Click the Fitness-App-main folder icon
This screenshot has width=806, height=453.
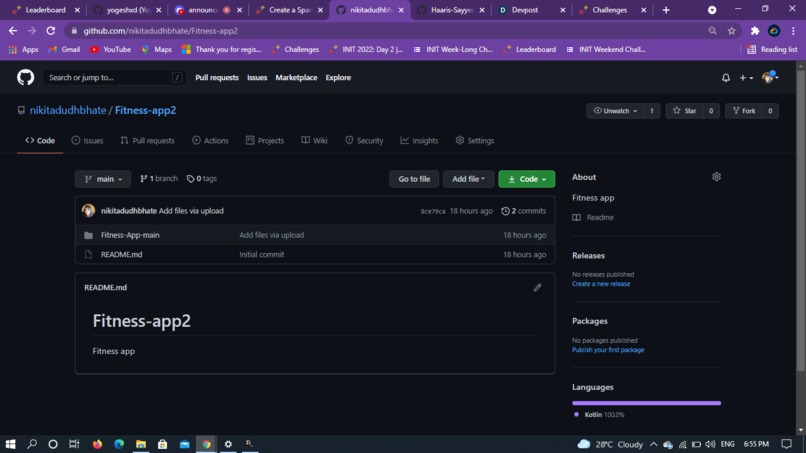(88, 235)
